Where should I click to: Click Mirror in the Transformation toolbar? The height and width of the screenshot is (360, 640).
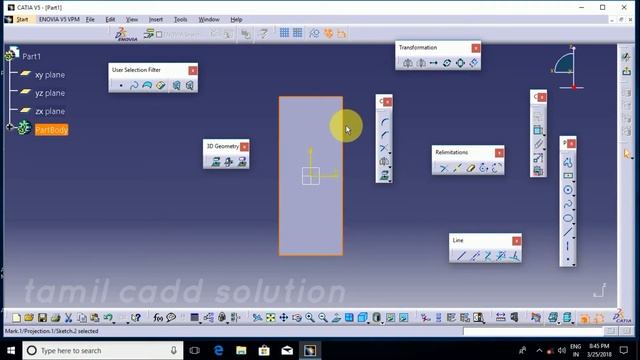pos(407,63)
